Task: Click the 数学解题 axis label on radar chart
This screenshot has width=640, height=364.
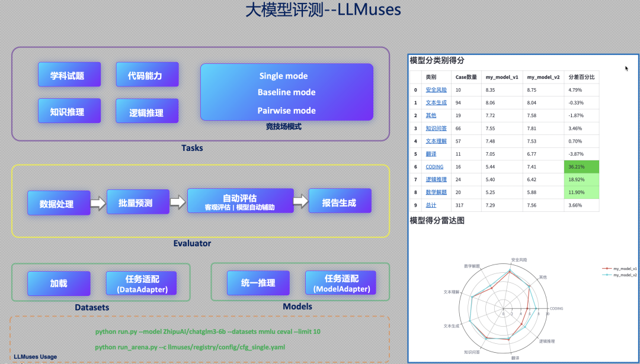Action: [x=472, y=266]
